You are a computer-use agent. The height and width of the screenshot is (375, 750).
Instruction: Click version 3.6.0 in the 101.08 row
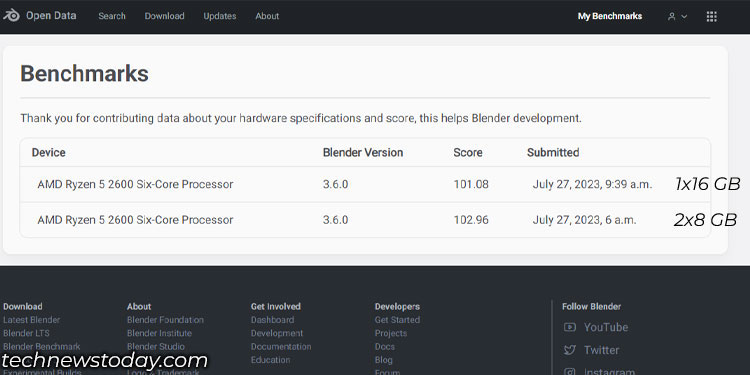[x=335, y=184]
